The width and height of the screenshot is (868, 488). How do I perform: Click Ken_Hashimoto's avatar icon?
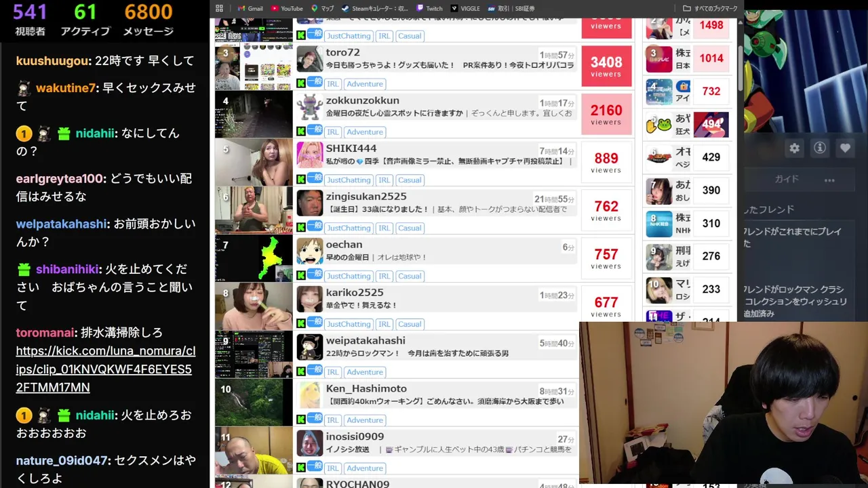310,396
